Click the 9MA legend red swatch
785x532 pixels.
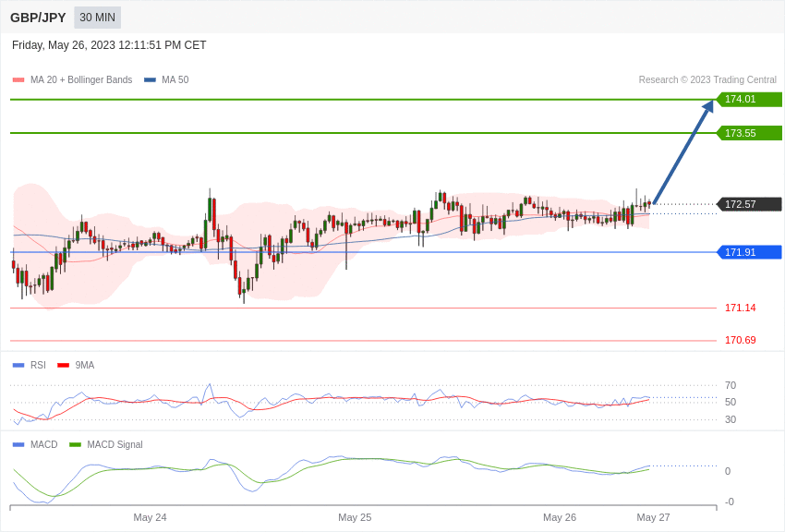(x=63, y=366)
